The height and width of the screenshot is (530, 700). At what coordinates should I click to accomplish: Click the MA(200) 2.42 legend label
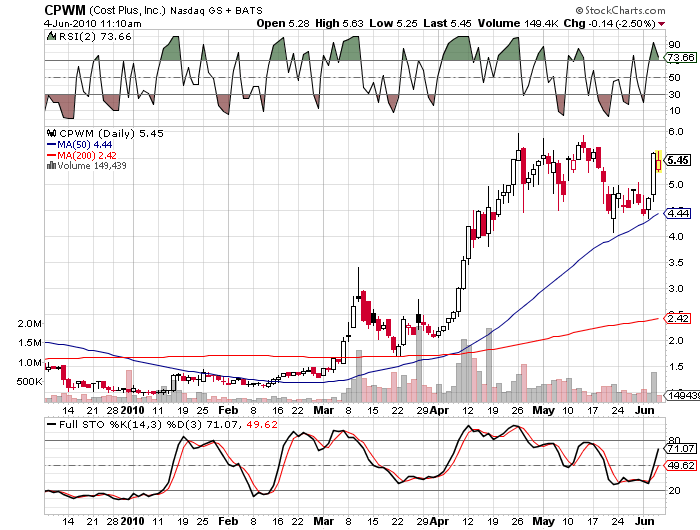click(x=87, y=155)
